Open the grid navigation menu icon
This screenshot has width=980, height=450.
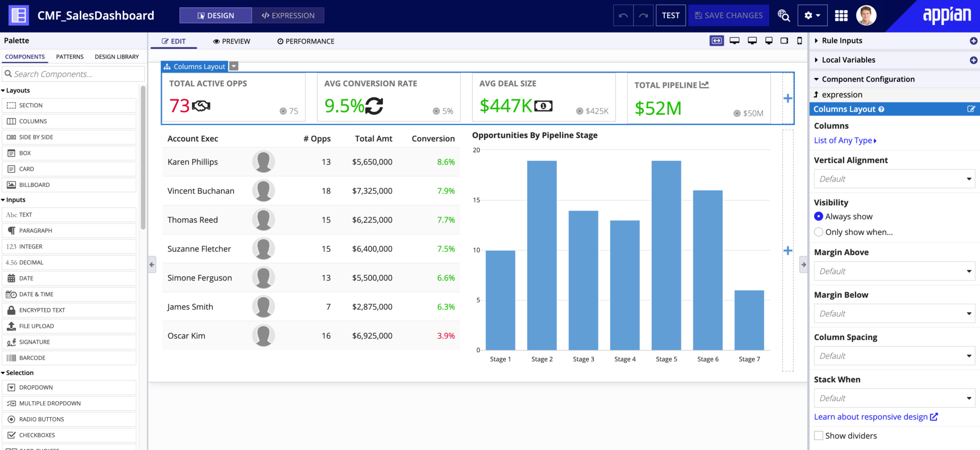(x=841, y=16)
